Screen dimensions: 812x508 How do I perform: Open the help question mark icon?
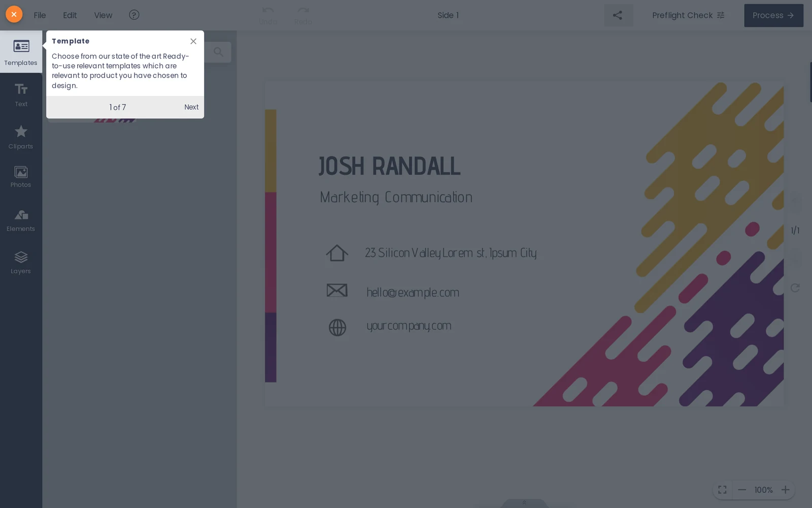tap(134, 15)
